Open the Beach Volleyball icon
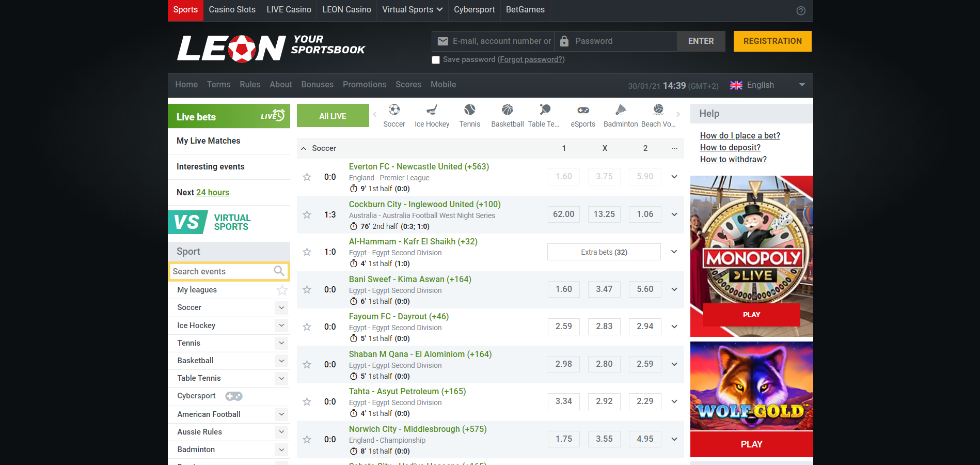980x465 pixels. (658, 110)
